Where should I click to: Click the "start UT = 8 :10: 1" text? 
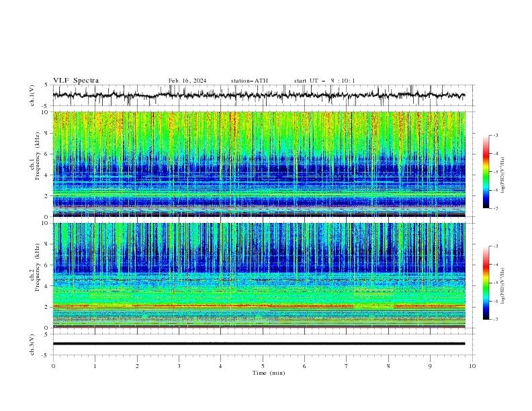click(x=324, y=81)
